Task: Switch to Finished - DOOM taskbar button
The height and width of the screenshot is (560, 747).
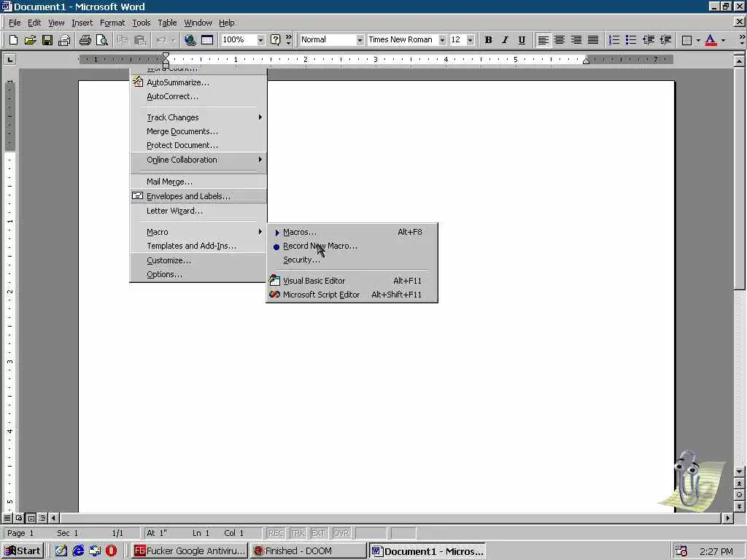Action: tap(308, 551)
